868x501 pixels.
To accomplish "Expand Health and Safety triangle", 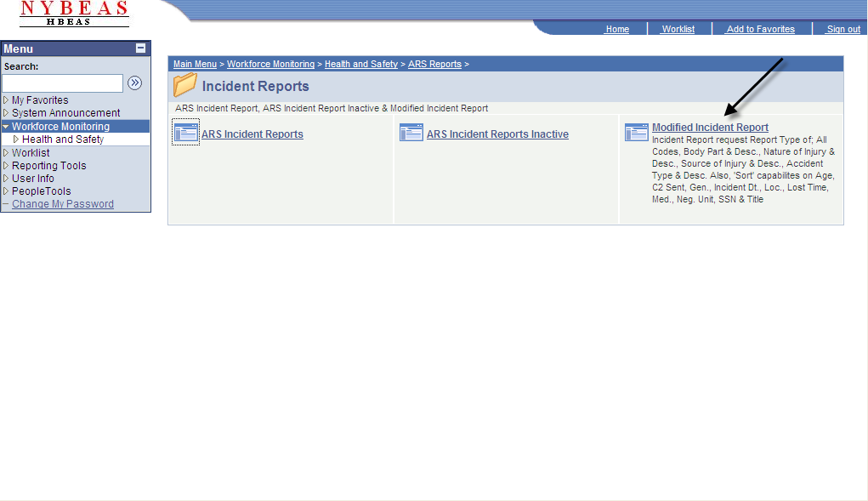I will (16, 139).
